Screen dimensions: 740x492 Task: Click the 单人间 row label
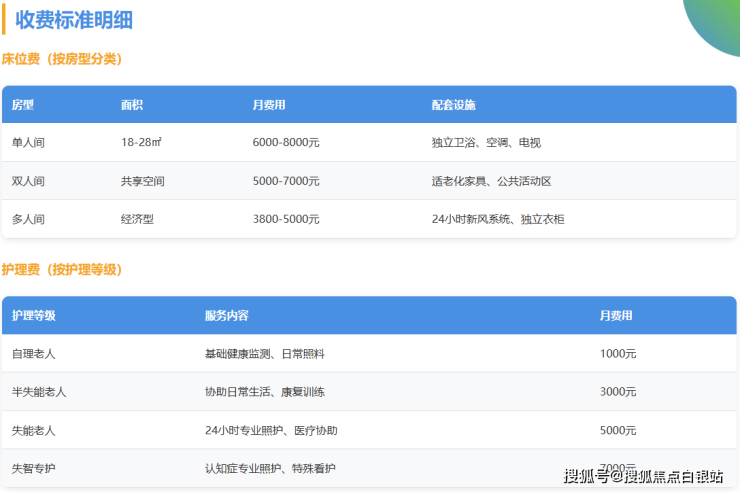click(28, 143)
